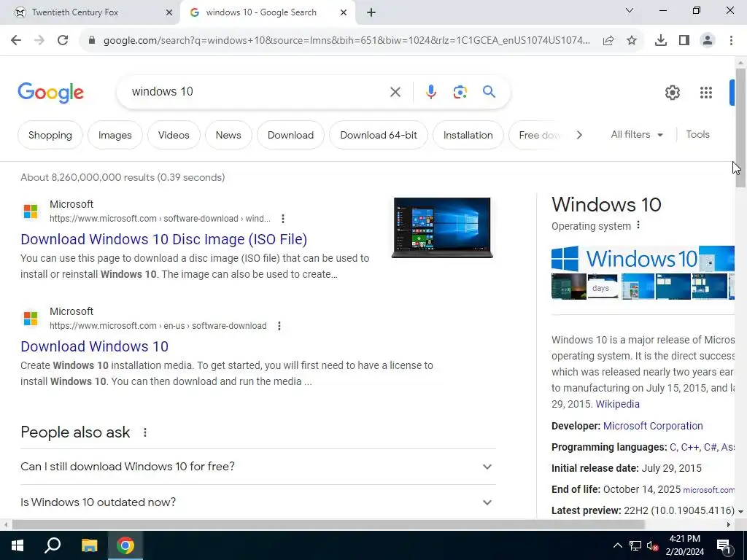
Task: Open Download Windows 10 Disc Image link
Action: tap(164, 239)
